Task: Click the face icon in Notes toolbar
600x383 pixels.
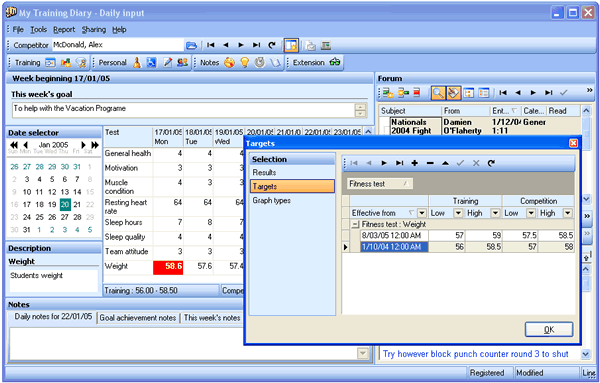Action: tap(229, 62)
